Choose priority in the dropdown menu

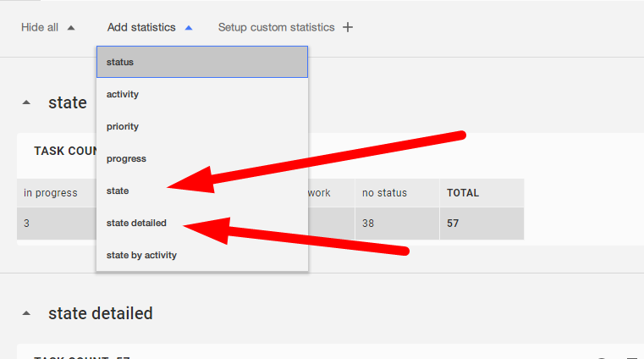point(202,126)
